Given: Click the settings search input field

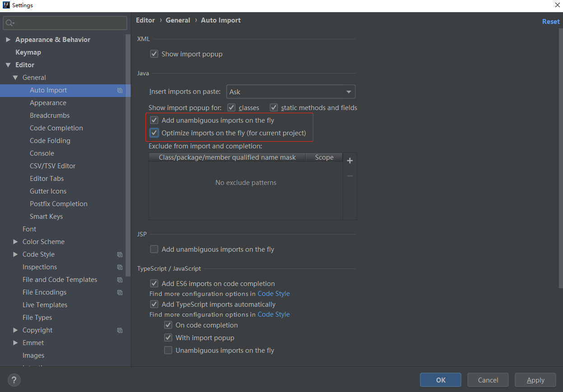Looking at the screenshot, I should [65, 23].
